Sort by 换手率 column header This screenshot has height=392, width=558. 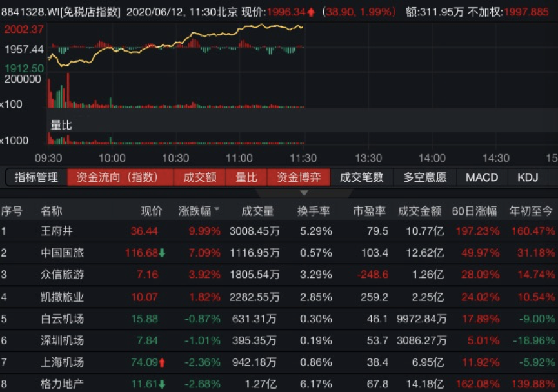point(314,211)
